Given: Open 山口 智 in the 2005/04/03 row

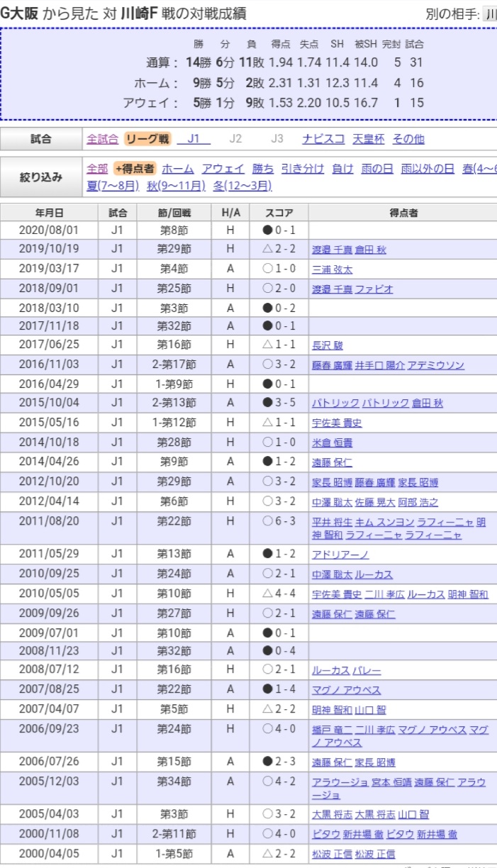Looking at the screenshot, I should (x=413, y=815).
